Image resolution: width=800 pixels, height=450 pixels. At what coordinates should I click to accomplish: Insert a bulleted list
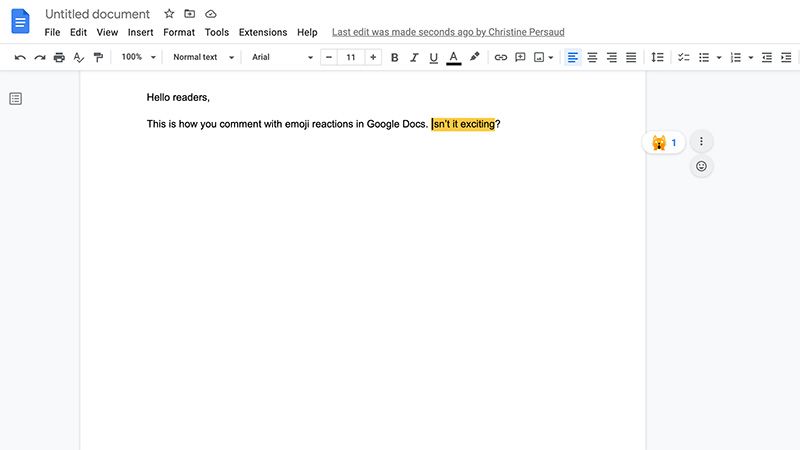click(704, 57)
